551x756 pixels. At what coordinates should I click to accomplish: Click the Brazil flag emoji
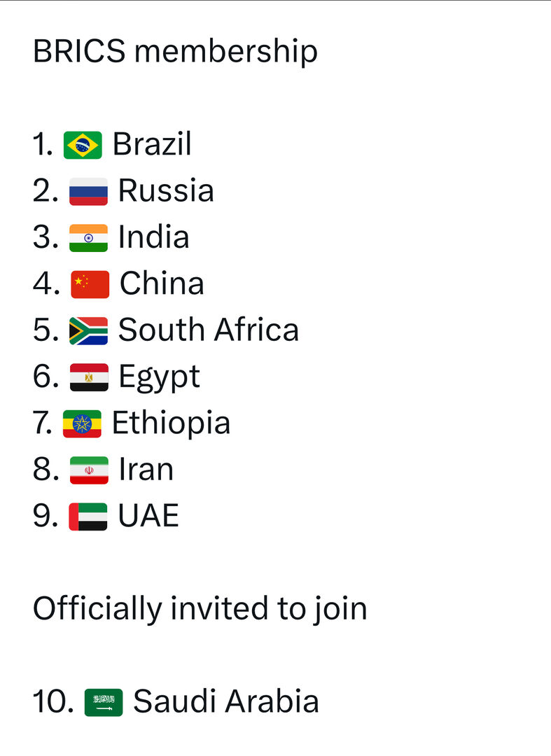83,145
